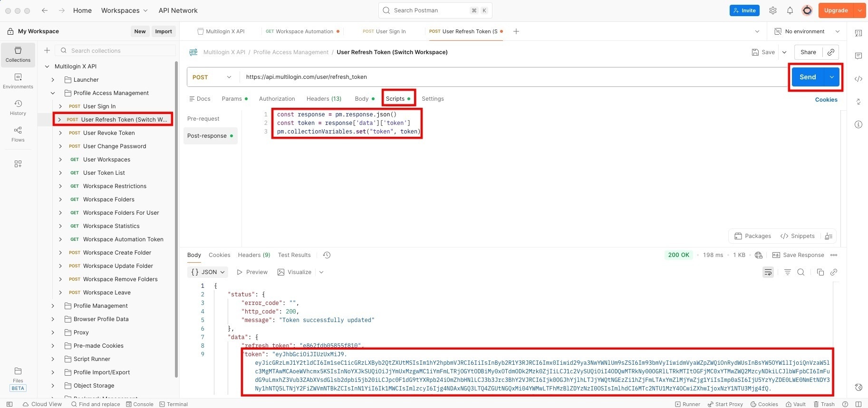The height and width of the screenshot is (408, 868).
Task: Open the Collections sidebar panel
Action: [18, 55]
